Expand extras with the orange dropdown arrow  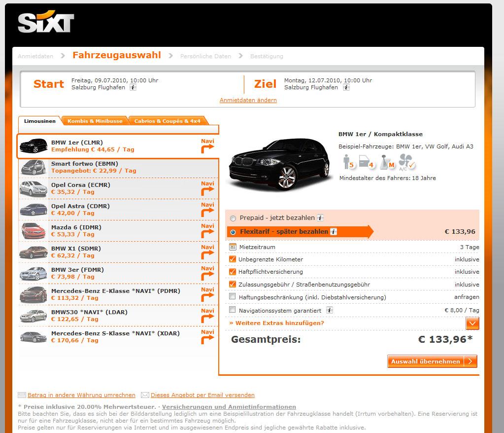[x=472, y=324]
